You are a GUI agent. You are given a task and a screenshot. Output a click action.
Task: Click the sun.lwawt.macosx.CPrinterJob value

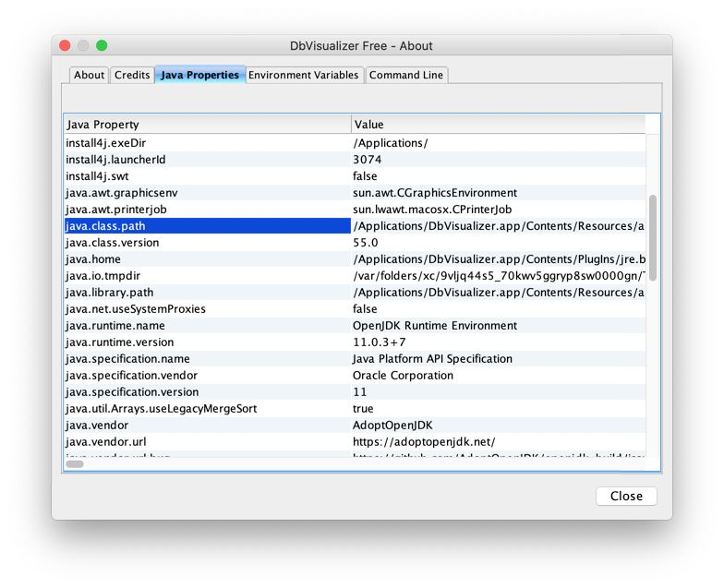pyautogui.click(x=499, y=210)
